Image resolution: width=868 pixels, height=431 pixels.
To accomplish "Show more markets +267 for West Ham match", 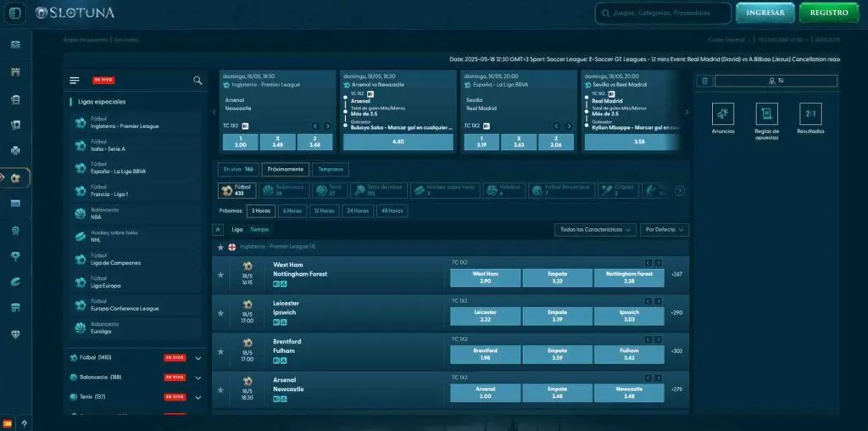I will 676,274.
